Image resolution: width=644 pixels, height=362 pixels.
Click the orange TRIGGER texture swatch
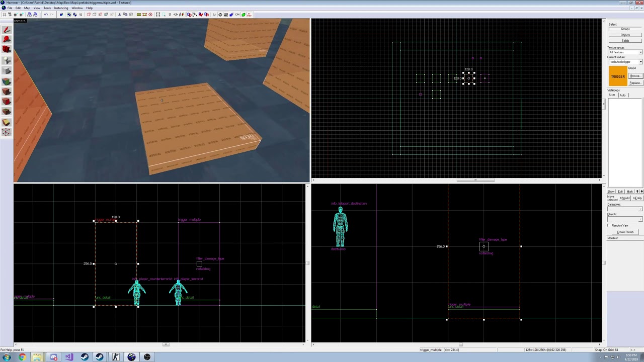618,76
